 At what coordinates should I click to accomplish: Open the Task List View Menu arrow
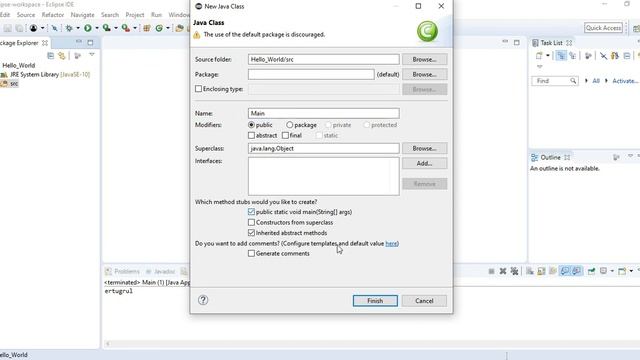[540, 66]
